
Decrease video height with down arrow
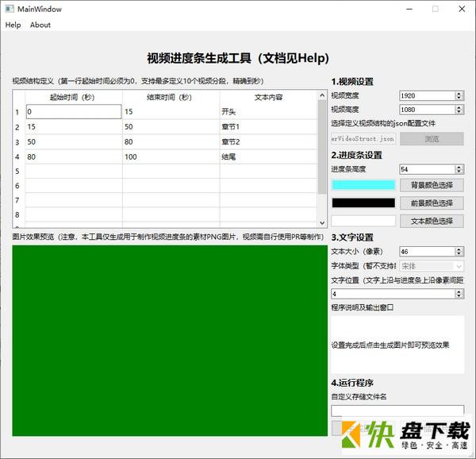coord(459,112)
